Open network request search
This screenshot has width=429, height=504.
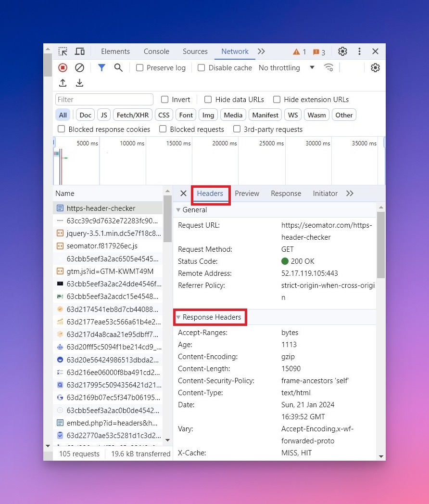point(118,67)
